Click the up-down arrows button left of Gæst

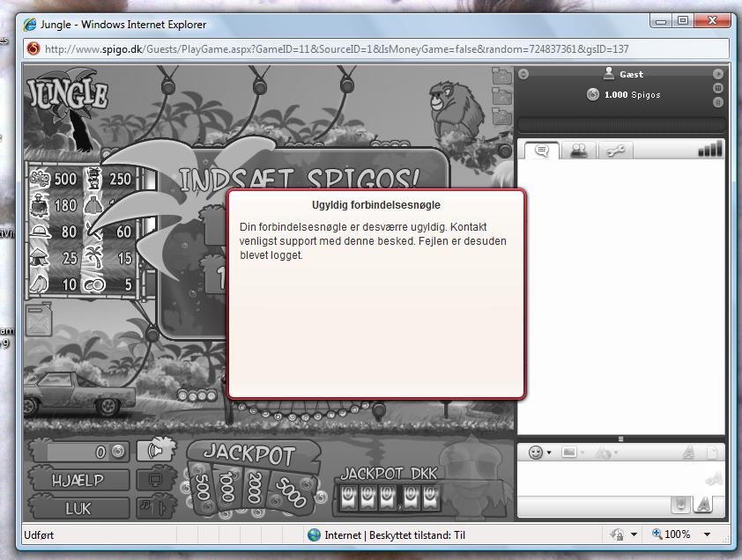tap(523, 74)
